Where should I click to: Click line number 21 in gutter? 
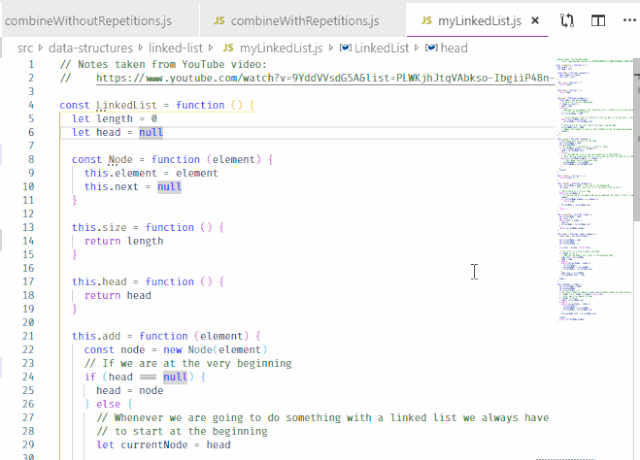coord(28,336)
